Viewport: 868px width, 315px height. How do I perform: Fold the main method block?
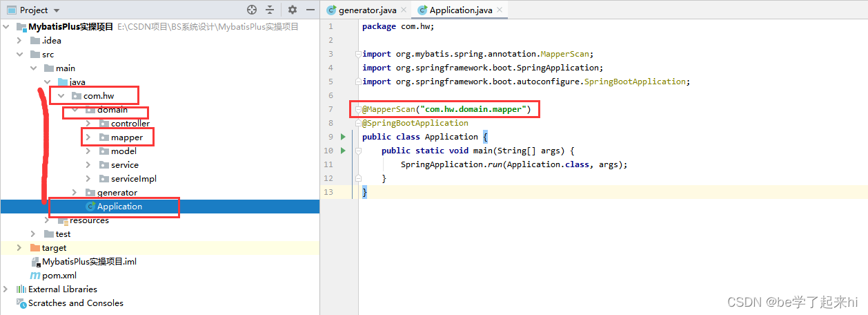click(357, 151)
